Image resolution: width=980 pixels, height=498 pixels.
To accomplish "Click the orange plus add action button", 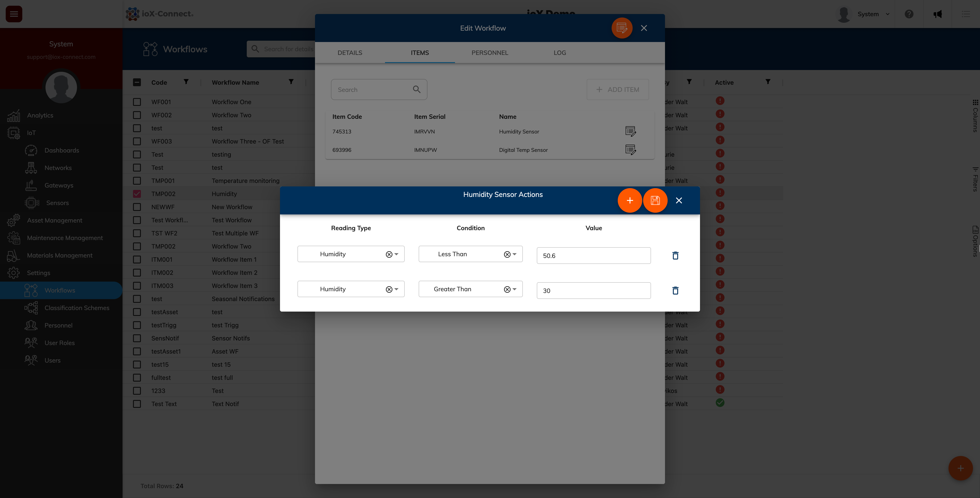I will click(630, 200).
